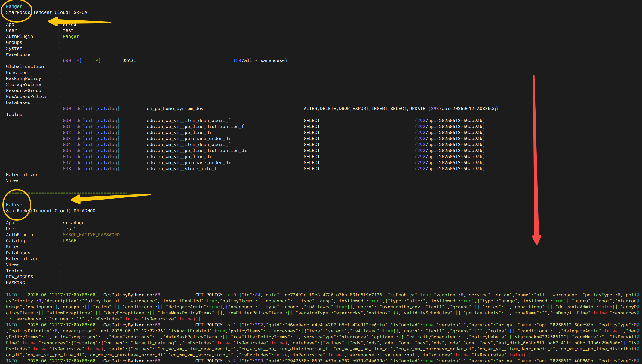Select table 'ods.cn_wc_vm__po_line_di'

click(179, 133)
